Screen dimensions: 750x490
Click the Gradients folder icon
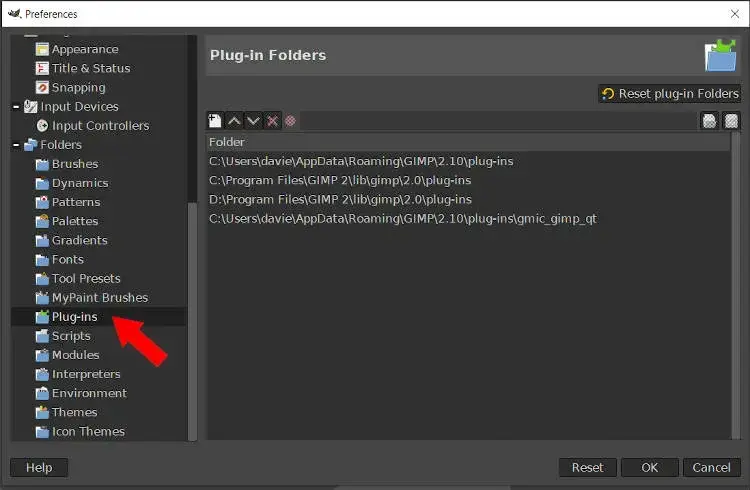coord(42,240)
